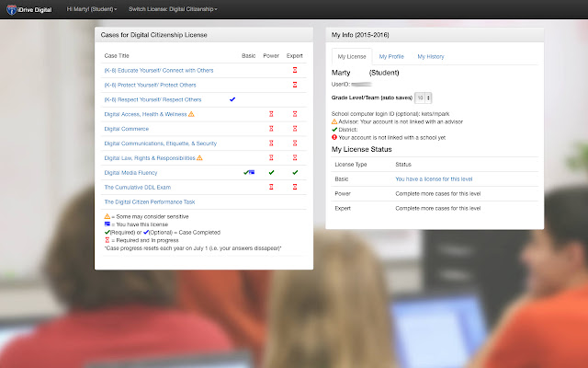Image resolution: width=588 pixels, height=368 pixels.
Task: Click the Expert column header
Action: [x=295, y=55]
